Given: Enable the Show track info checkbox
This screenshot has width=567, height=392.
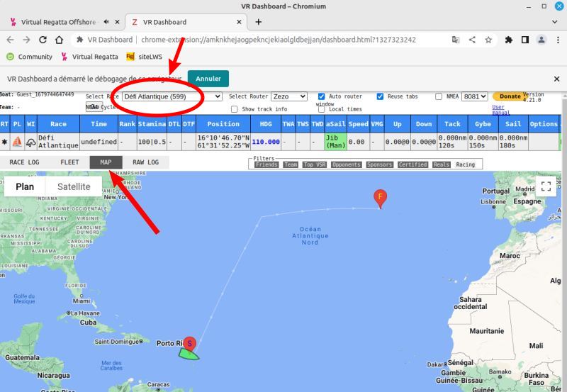Looking at the screenshot, I should pos(235,109).
